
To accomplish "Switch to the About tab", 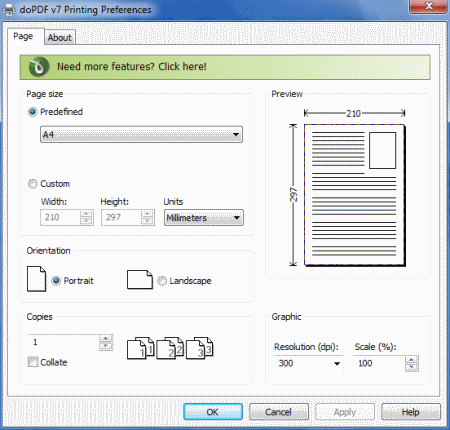I will click(x=60, y=38).
